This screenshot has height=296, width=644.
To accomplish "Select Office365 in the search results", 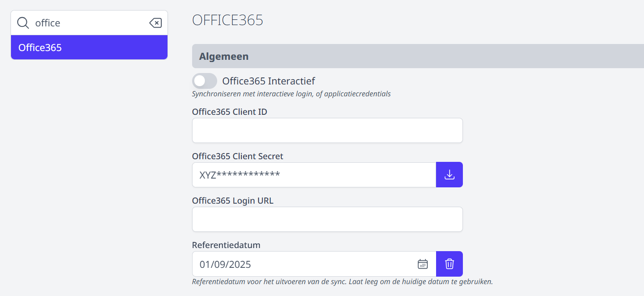I will 89,48.
